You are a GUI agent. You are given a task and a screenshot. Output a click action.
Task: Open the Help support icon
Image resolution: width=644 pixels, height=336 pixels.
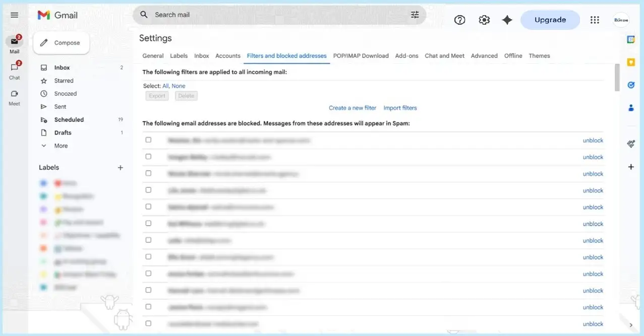[459, 20]
